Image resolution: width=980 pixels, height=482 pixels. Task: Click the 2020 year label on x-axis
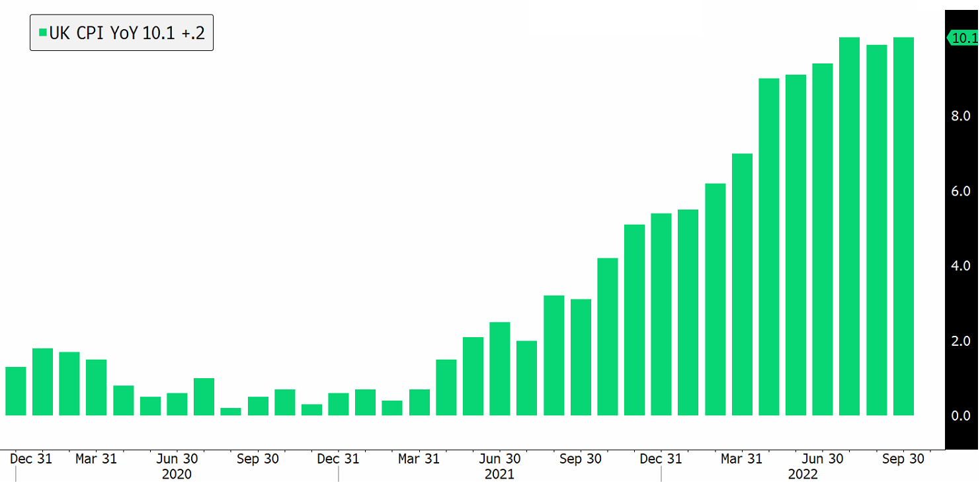click(x=177, y=474)
